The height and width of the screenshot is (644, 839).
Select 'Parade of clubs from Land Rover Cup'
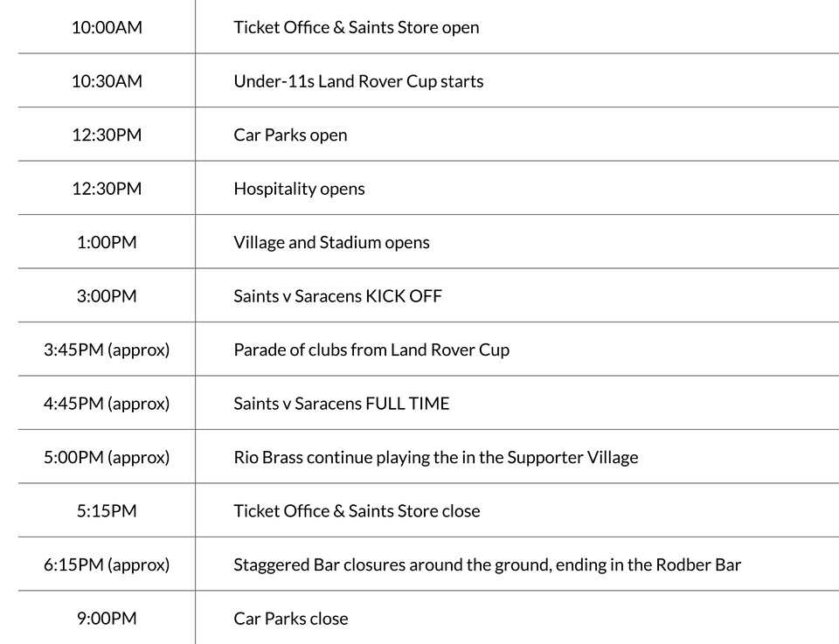tap(371, 350)
